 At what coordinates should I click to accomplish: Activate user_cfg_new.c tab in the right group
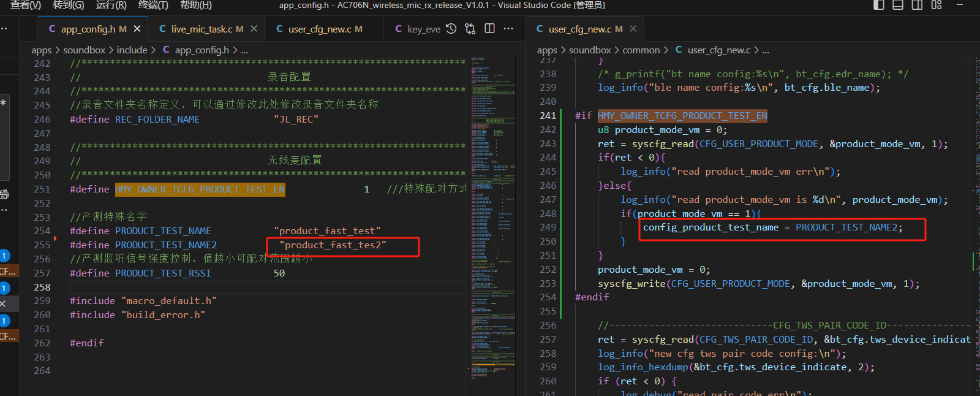(x=585, y=29)
